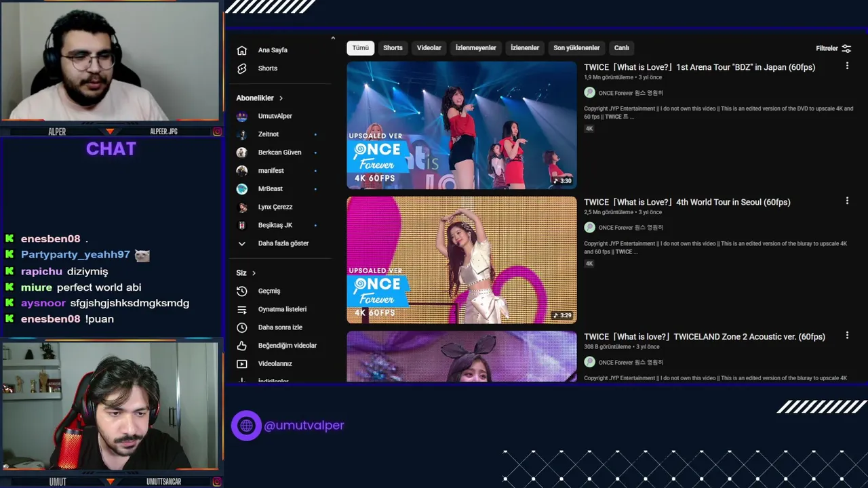The image size is (868, 488).
Task: Open options menu for TWICELAND Zone 2 video
Action: coord(847,335)
